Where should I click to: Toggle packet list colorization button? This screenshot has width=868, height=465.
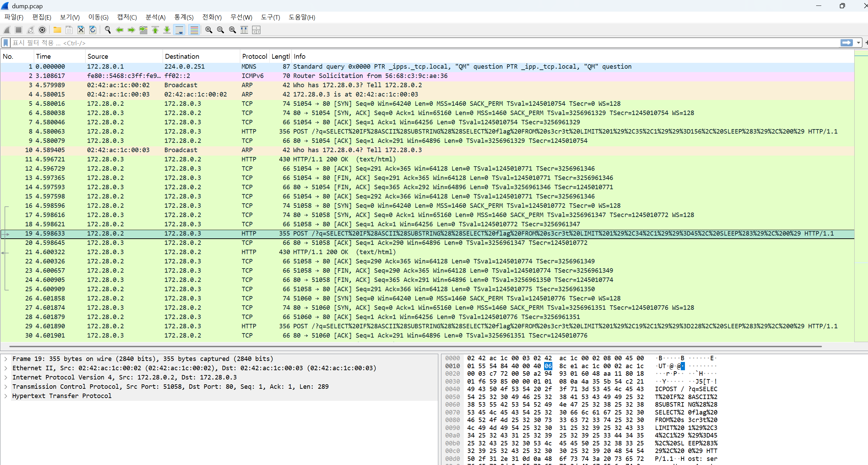pos(194,30)
